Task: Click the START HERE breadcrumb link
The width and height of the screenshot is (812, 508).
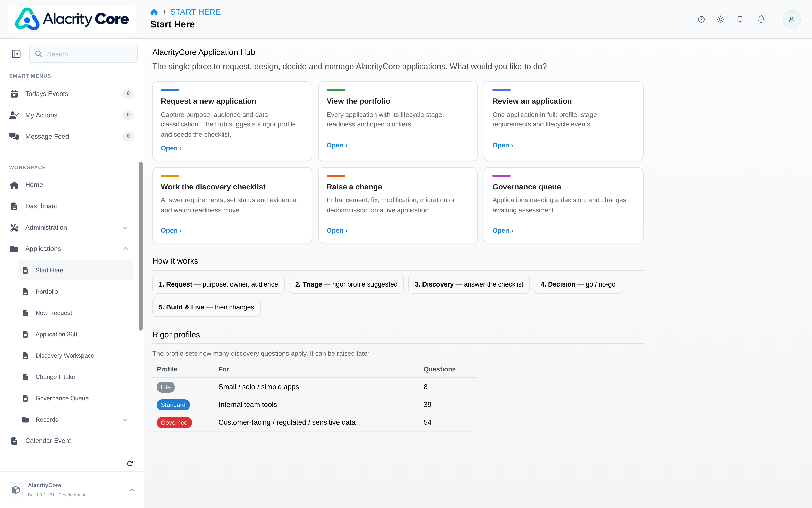Action: pos(195,12)
